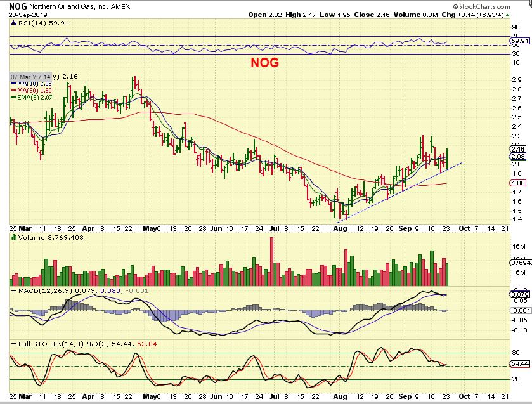Click the red %D value 53.04
Image resolution: width=532 pixels, height=404 pixels.
click(147, 344)
